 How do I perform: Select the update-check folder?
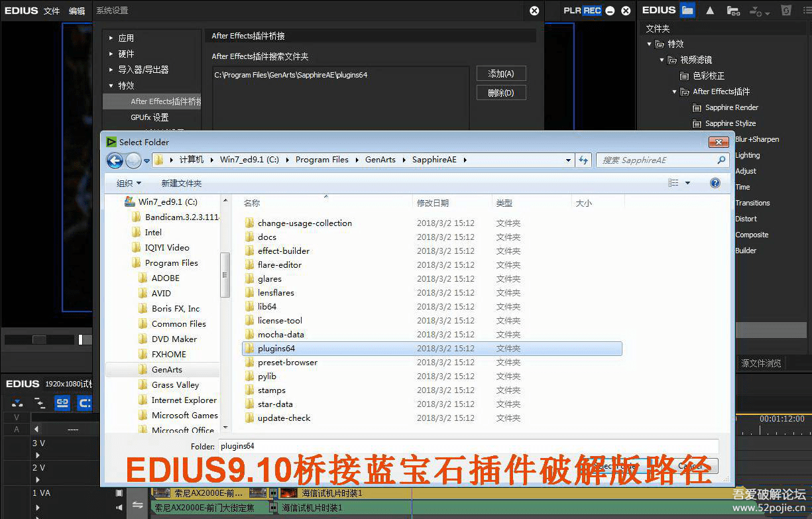click(x=284, y=418)
